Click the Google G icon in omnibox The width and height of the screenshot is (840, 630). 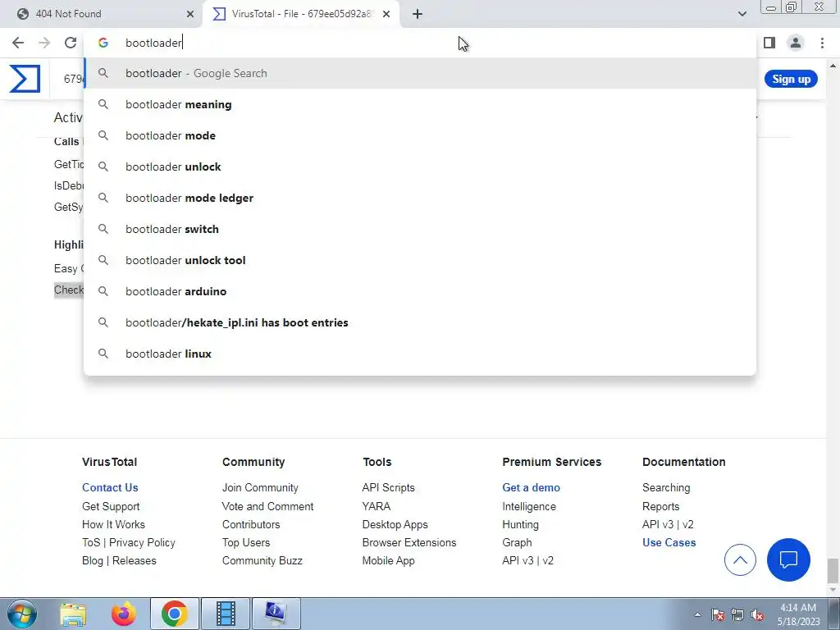(x=103, y=43)
